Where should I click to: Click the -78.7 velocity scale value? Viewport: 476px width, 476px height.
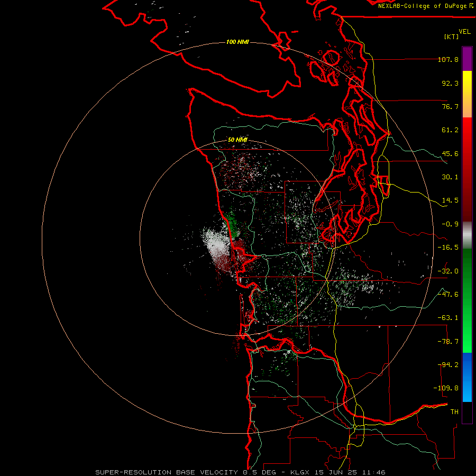tap(448, 342)
